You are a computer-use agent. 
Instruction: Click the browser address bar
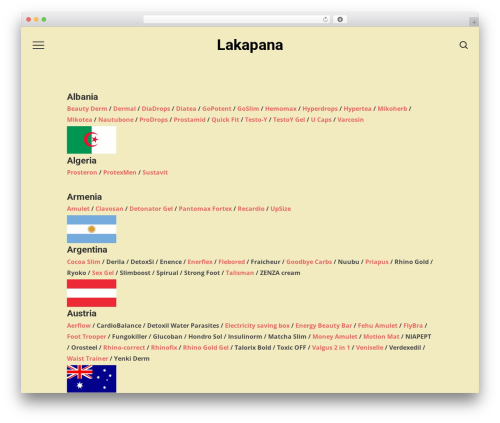coord(236,19)
